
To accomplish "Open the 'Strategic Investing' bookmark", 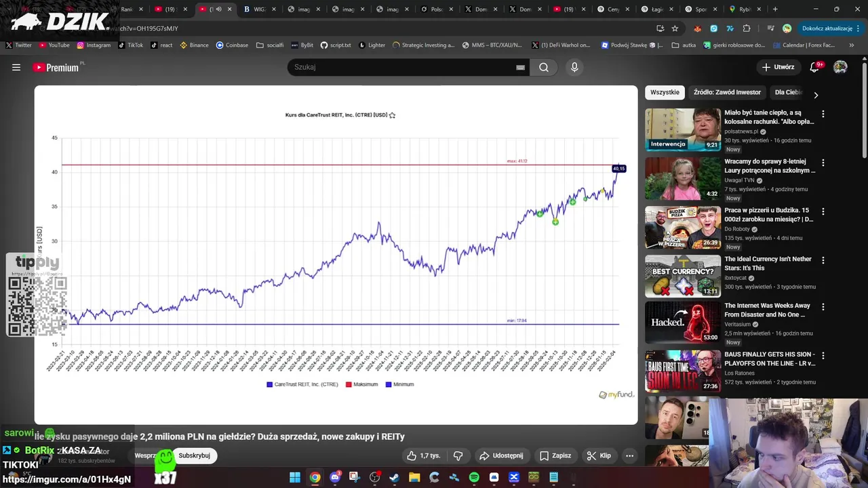I will [423, 45].
